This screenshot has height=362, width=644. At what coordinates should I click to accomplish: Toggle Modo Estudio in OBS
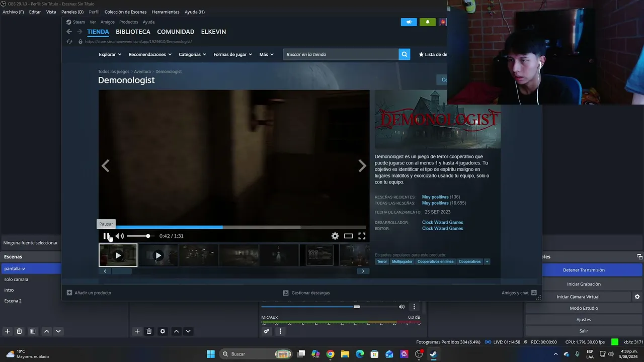(x=584, y=308)
